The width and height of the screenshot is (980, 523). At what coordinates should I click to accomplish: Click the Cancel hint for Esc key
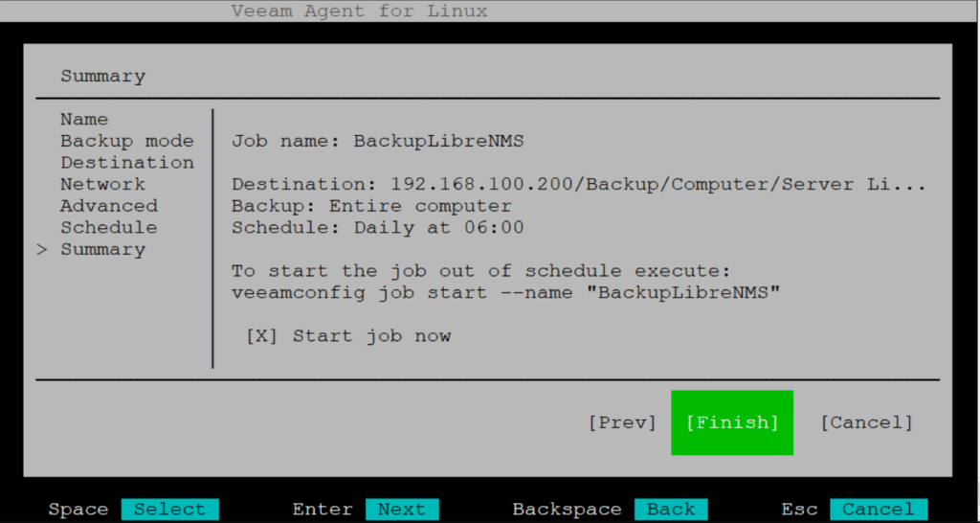pyautogui.click(x=879, y=510)
